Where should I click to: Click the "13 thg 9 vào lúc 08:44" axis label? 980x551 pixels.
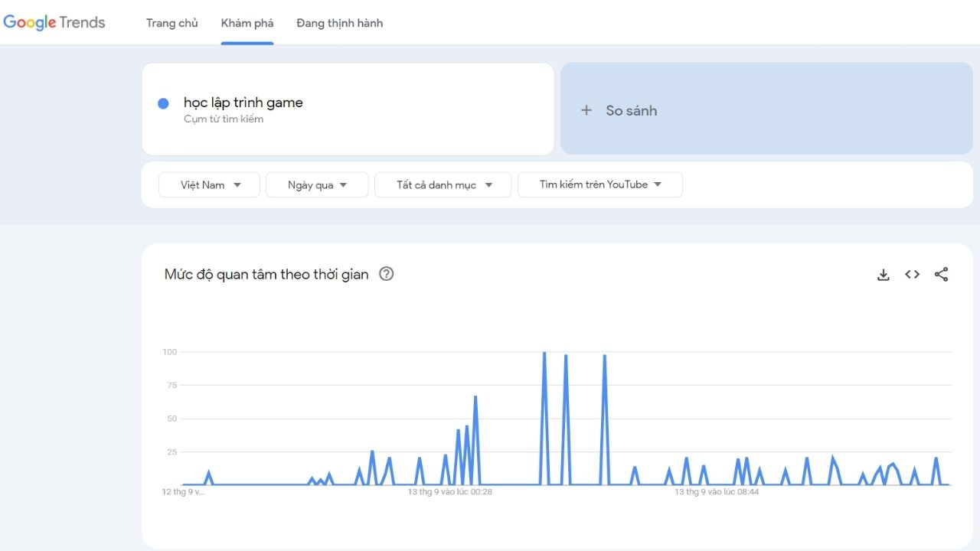[x=716, y=491]
